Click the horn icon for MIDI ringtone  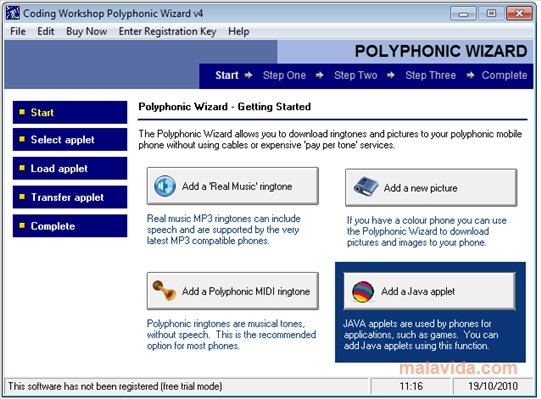coord(164,290)
